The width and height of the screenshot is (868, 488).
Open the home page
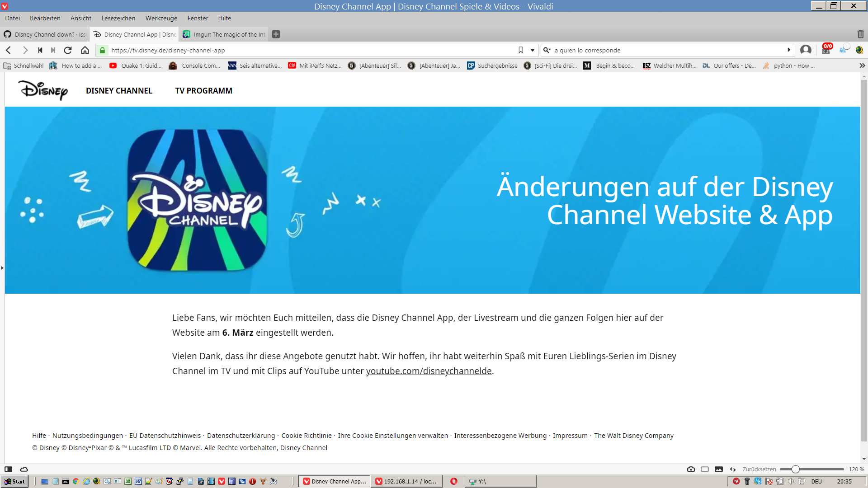[85, 50]
